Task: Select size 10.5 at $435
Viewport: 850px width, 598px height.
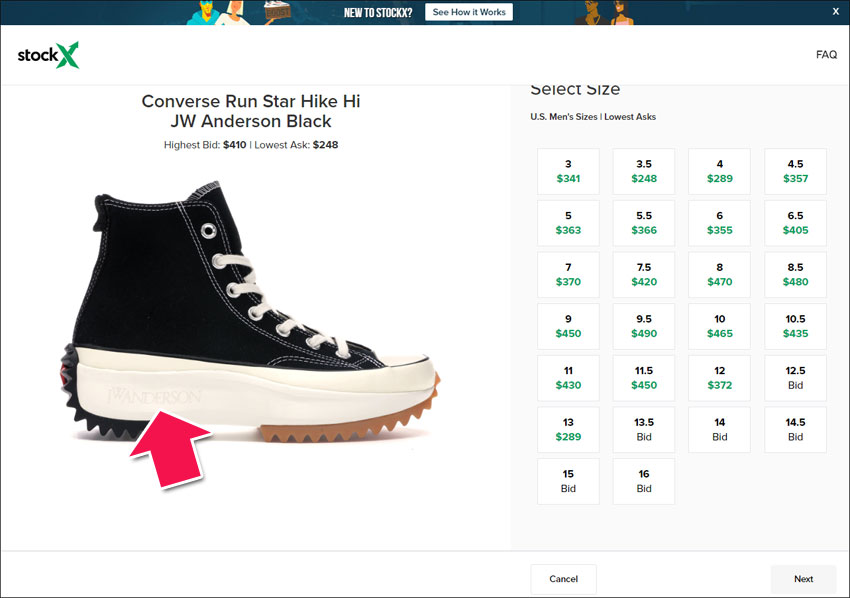Action: click(x=795, y=326)
